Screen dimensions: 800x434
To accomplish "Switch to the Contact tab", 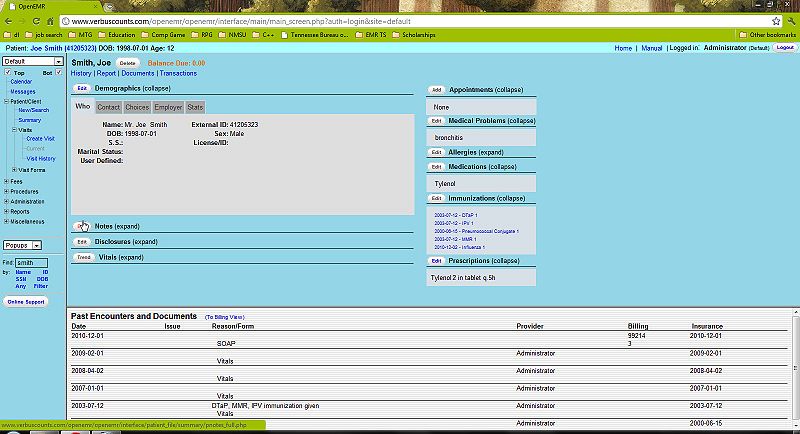I will (x=109, y=107).
